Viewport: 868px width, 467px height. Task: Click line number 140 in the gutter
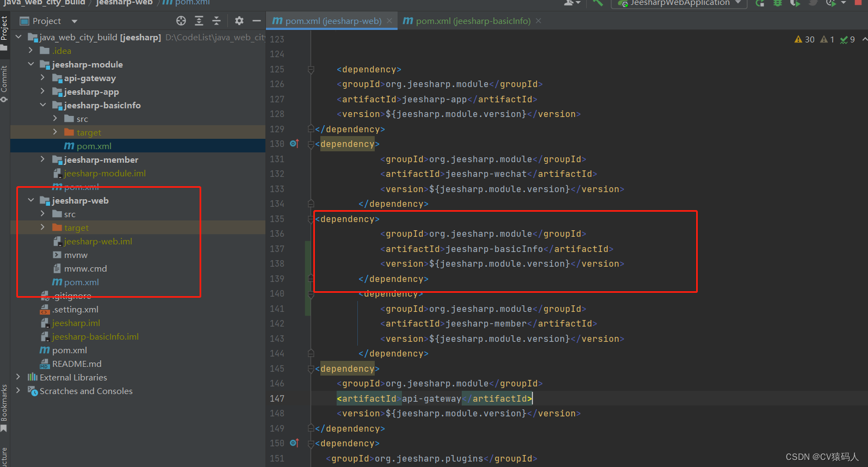click(277, 293)
